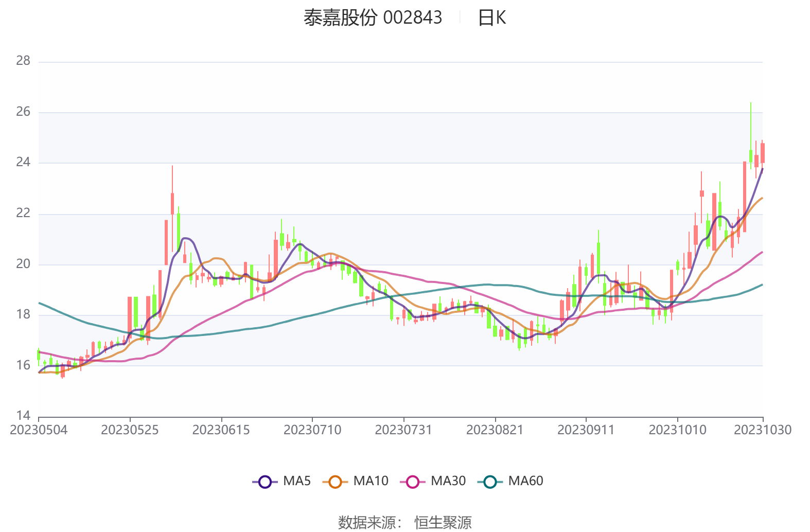Toggle the MA5 legend series
Screen dimensions: 810x532
pyautogui.click(x=281, y=482)
